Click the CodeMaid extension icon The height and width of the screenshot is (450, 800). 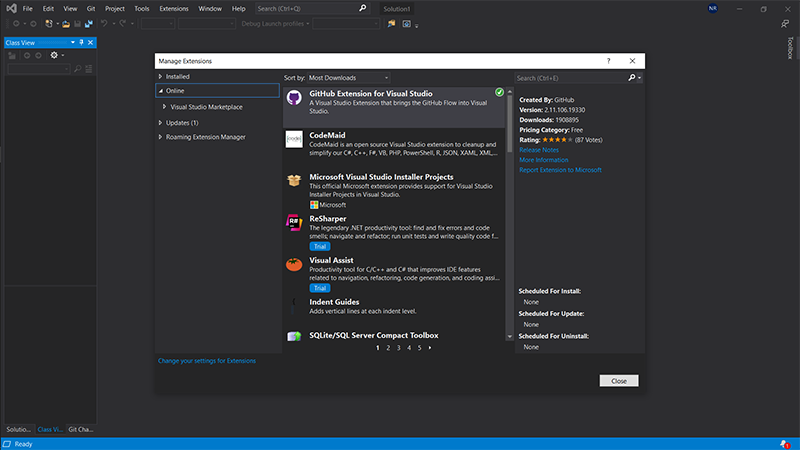point(294,139)
